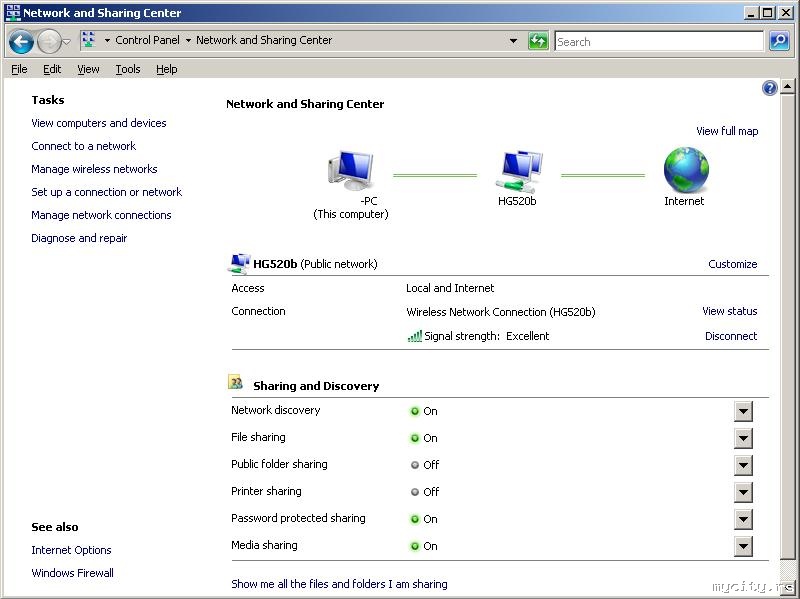Open the File menu
This screenshot has height=599, width=800.
[19, 69]
